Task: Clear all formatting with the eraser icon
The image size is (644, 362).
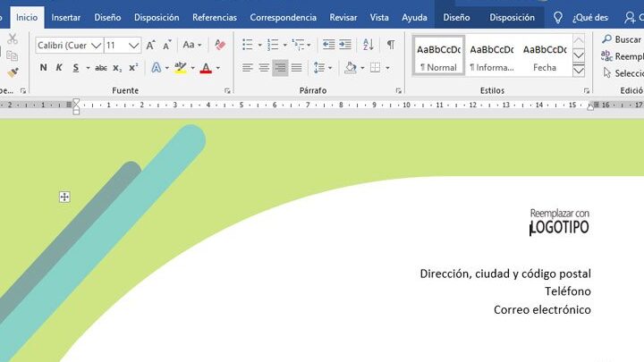Action: click(x=220, y=45)
